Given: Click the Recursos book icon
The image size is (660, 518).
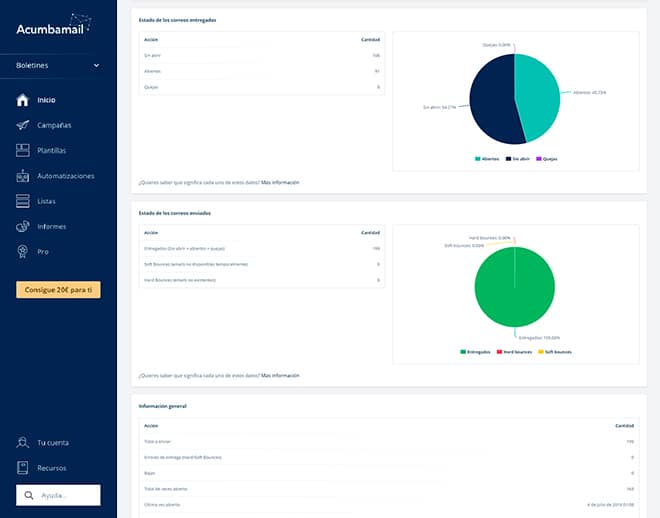Looking at the screenshot, I should 23,467.
